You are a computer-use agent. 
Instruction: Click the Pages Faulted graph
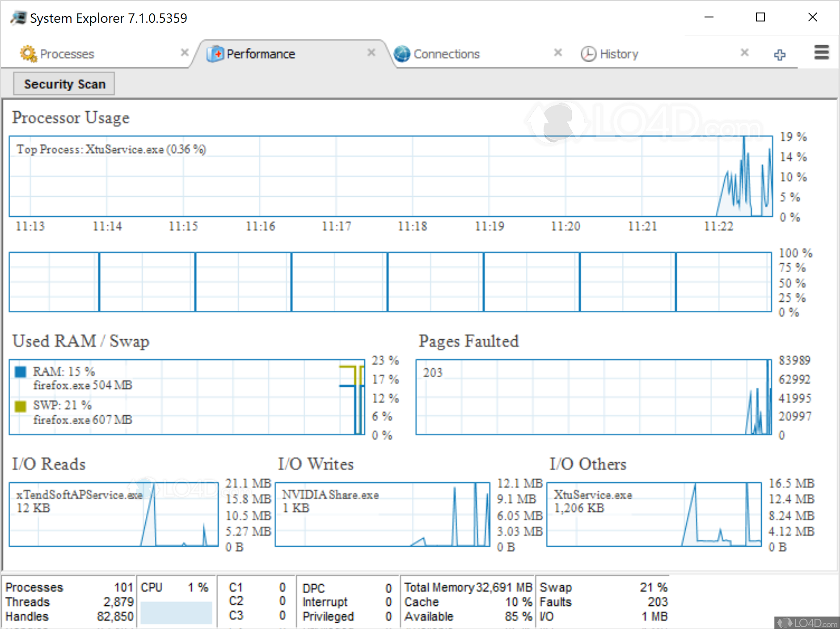coord(594,397)
